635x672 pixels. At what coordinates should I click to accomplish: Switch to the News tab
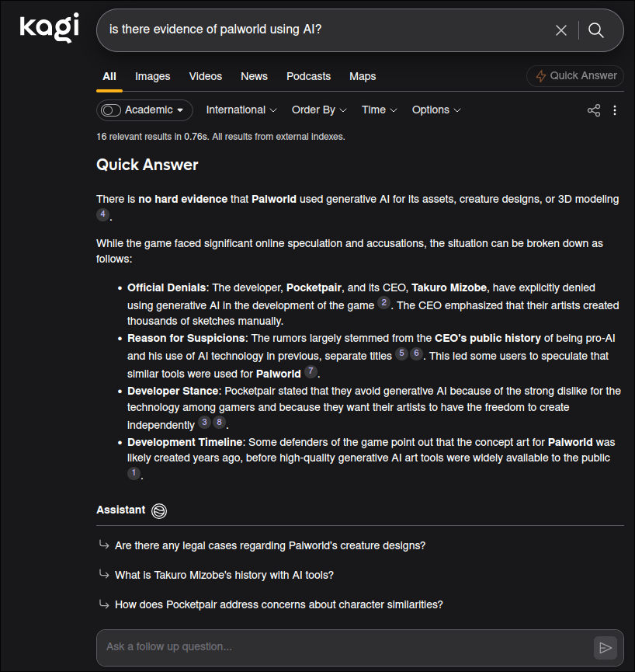click(254, 76)
